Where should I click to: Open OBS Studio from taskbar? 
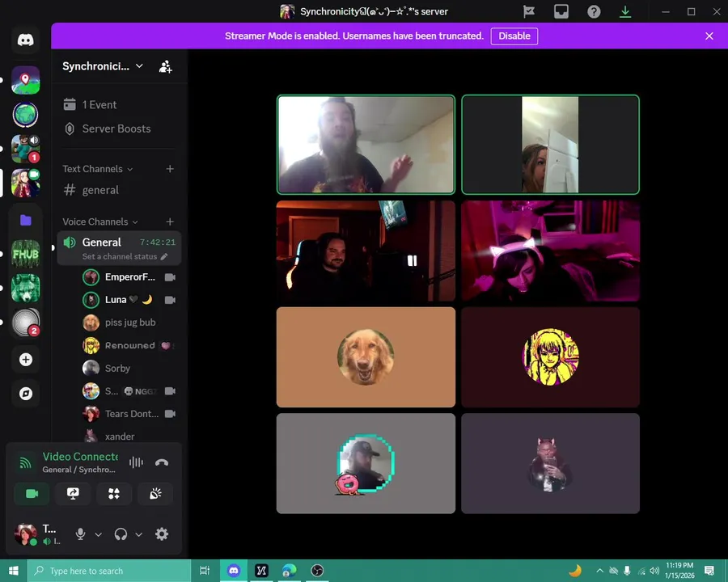pyautogui.click(x=317, y=571)
